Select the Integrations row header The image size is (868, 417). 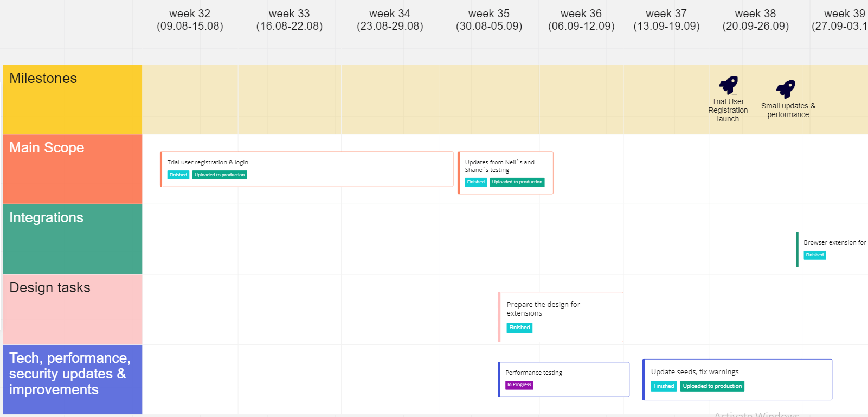click(72, 239)
